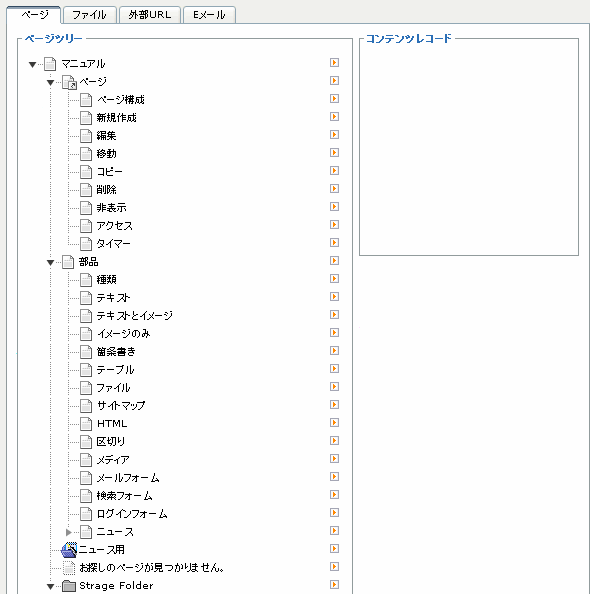Click the orange arrow icon beside HTML
The width and height of the screenshot is (590, 594).
click(x=334, y=423)
